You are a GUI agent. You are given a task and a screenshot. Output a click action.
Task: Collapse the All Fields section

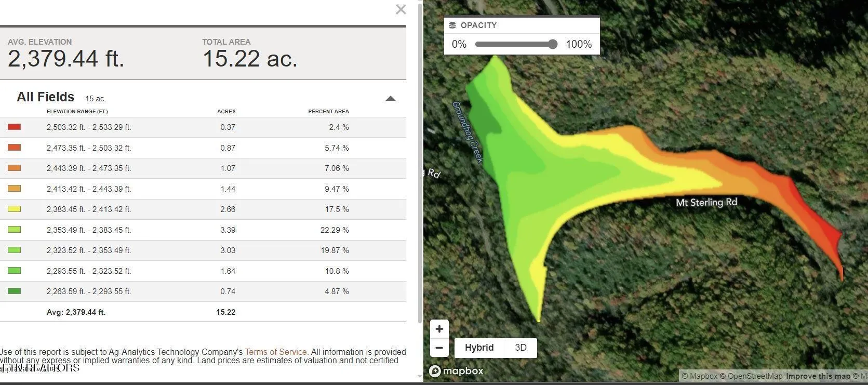[x=391, y=98]
